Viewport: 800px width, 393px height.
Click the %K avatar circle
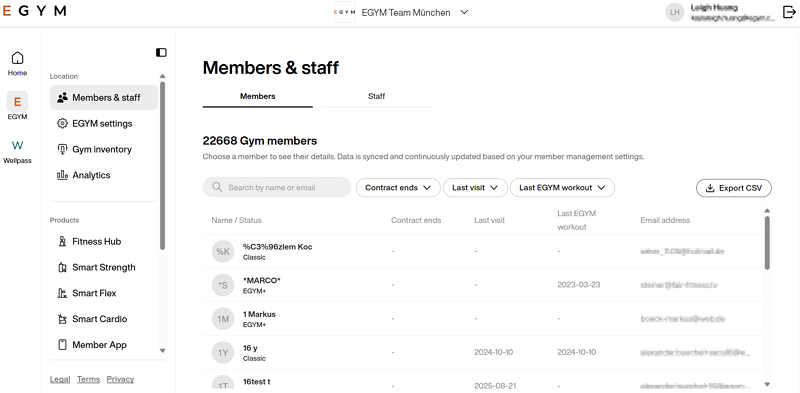tap(223, 252)
